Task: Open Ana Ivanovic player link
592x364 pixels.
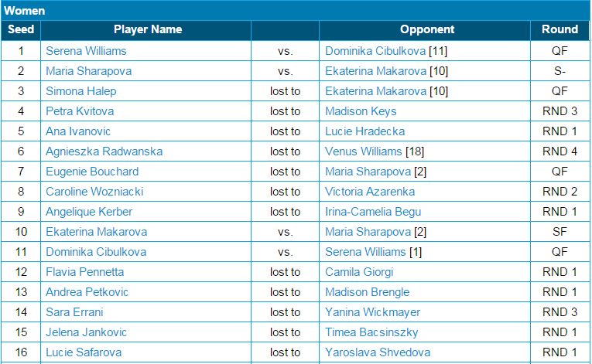Action: [78, 131]
